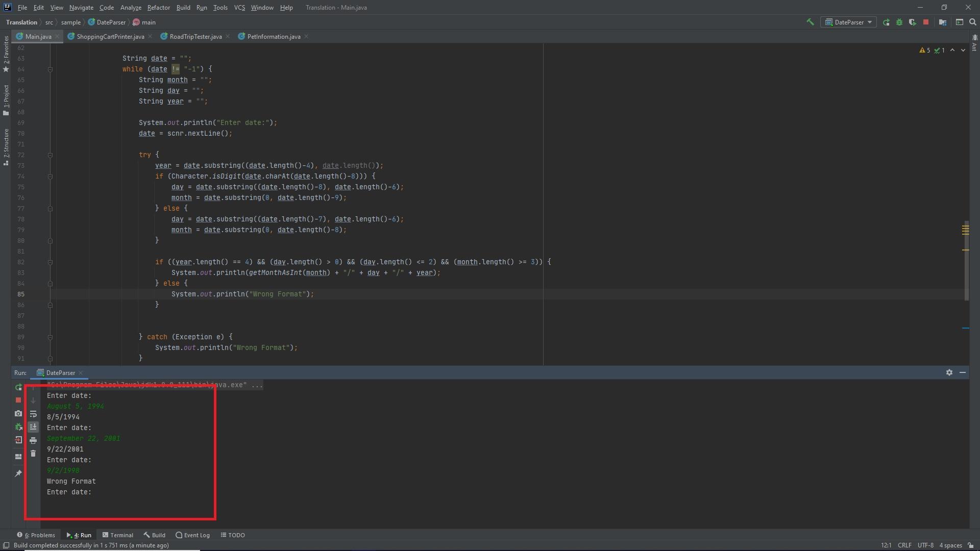Image resolution: width=980 pixels, height=551 pixels.
Task: Click the editor vertical scrollbar warning stripe
Action: click(x=965, y=230)
